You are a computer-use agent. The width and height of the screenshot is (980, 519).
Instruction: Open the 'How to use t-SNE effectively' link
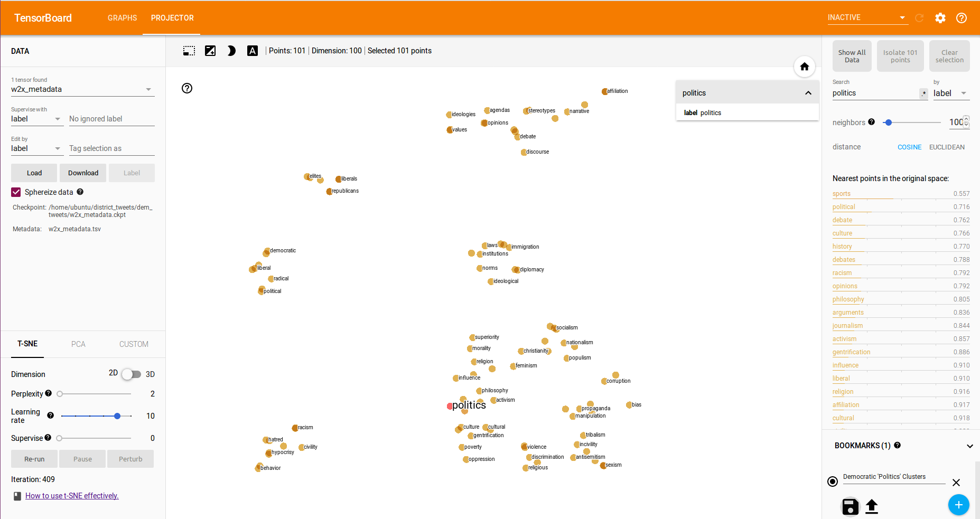72,496
